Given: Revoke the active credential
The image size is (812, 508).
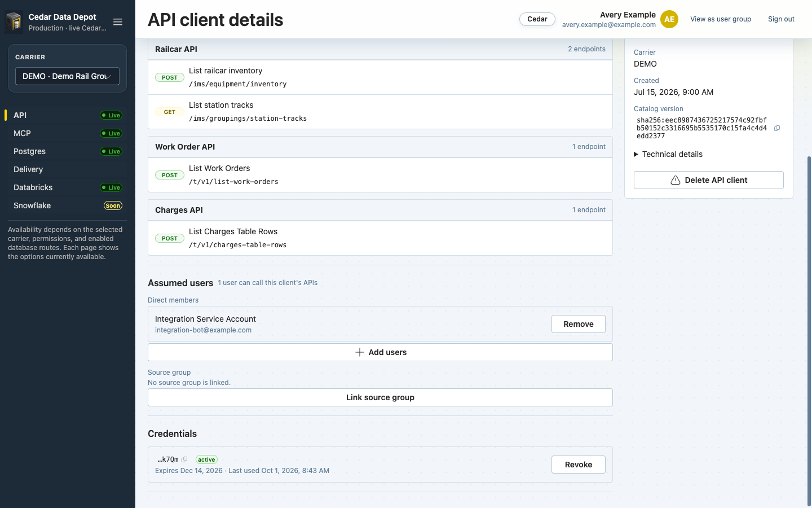Looking at the screenshot, I should (579, 465).
